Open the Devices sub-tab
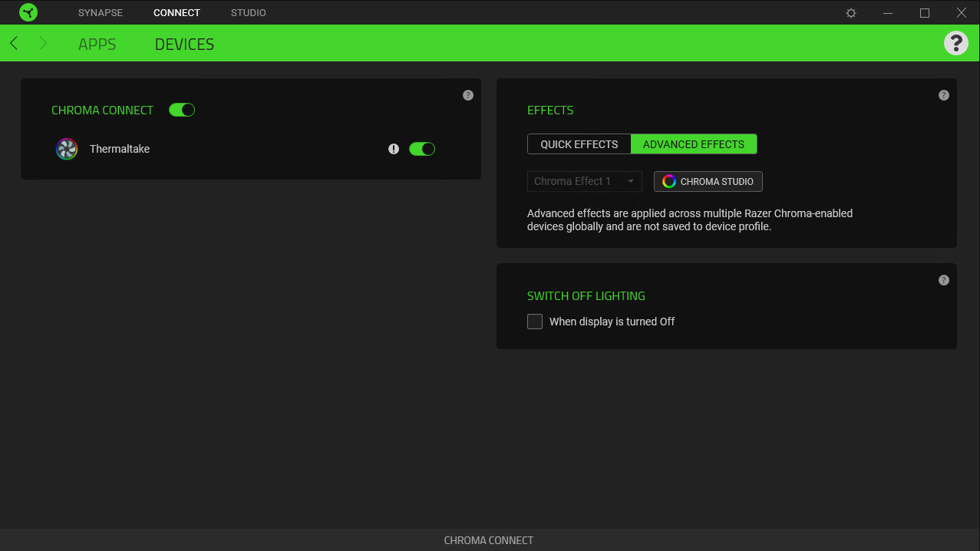This screenshot has height=551, width=980. point(184,45)
